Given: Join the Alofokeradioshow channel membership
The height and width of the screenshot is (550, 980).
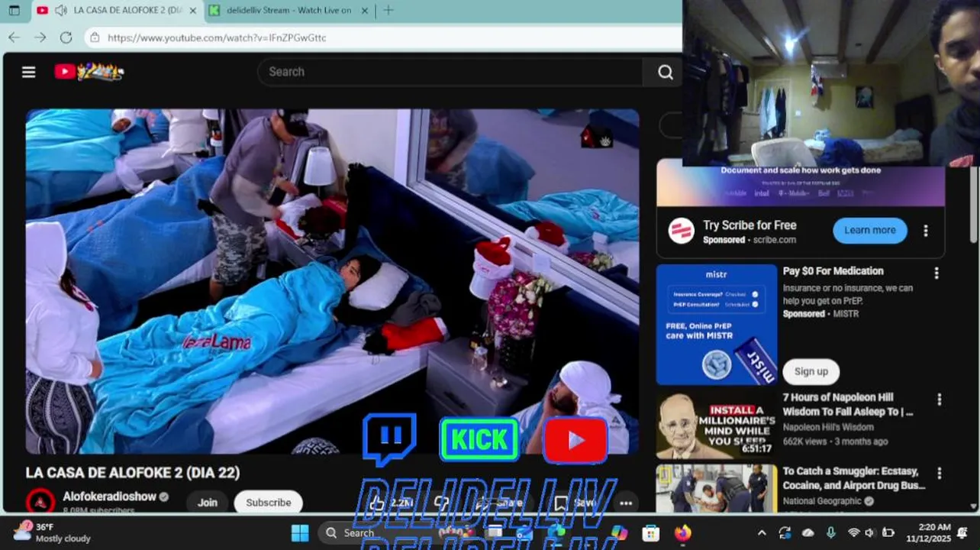Looking at the screenshot, I should 207,502.
